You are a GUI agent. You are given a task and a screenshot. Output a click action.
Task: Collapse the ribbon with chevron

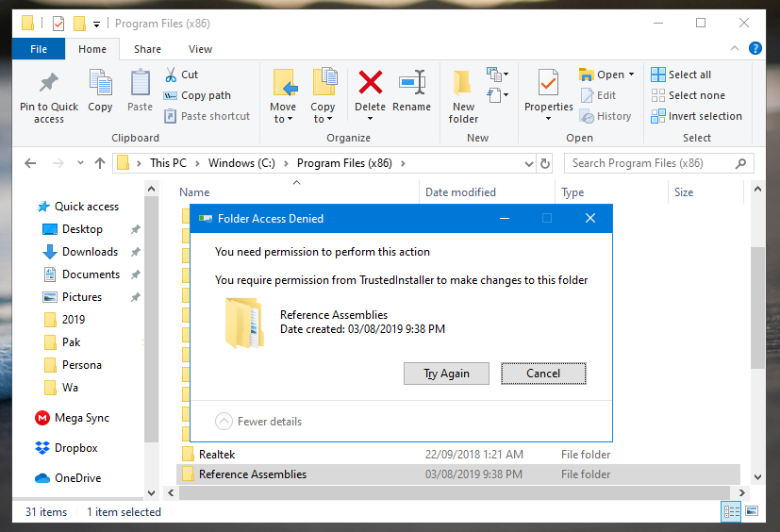(x=734, y=48)
